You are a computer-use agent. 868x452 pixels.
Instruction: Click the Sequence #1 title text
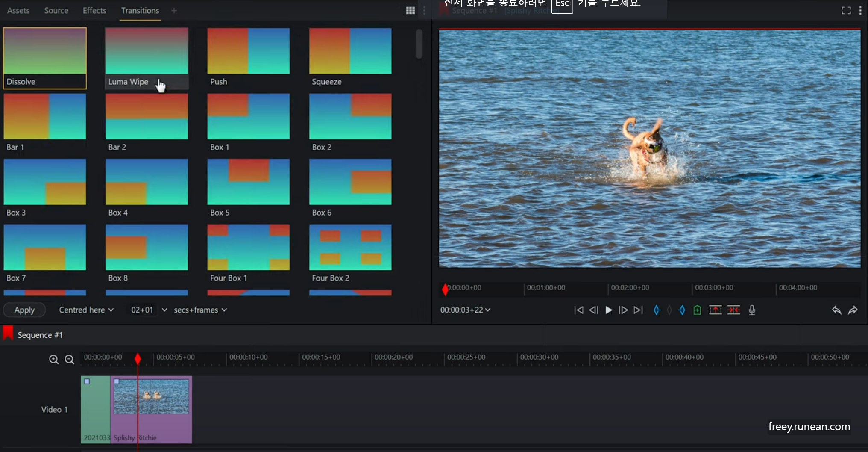coord(40,335)
